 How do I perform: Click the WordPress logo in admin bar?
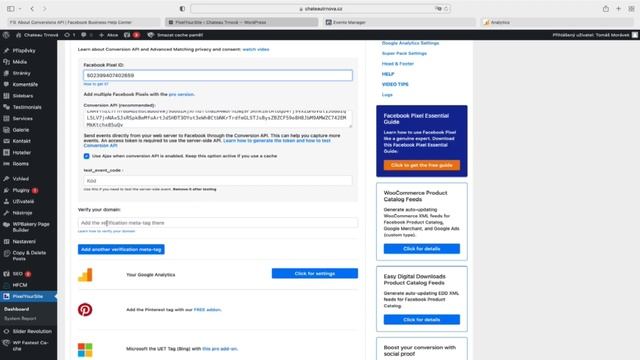[x=6, y=35]
